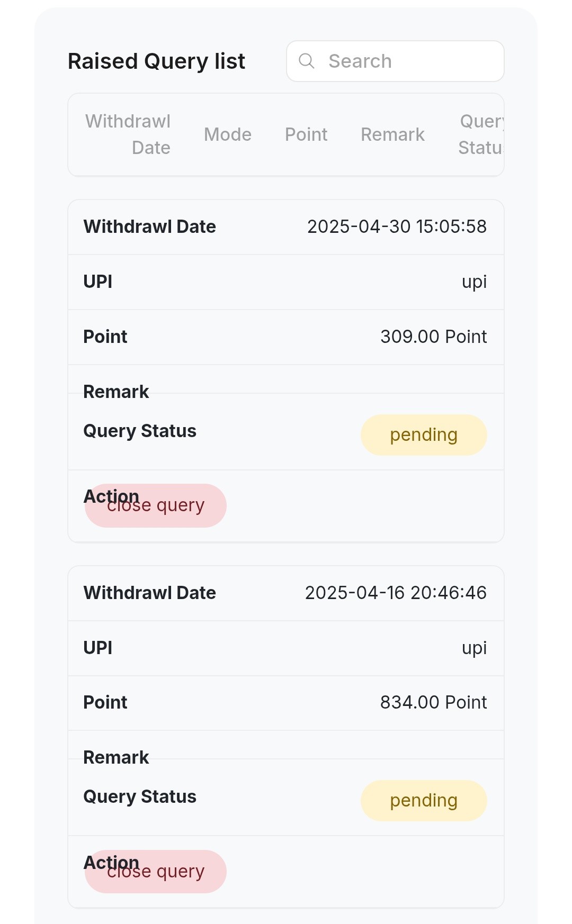Close query for the 309.00 Point withdrawal
This screenshot has width=572, height=924.
[156, 505]
